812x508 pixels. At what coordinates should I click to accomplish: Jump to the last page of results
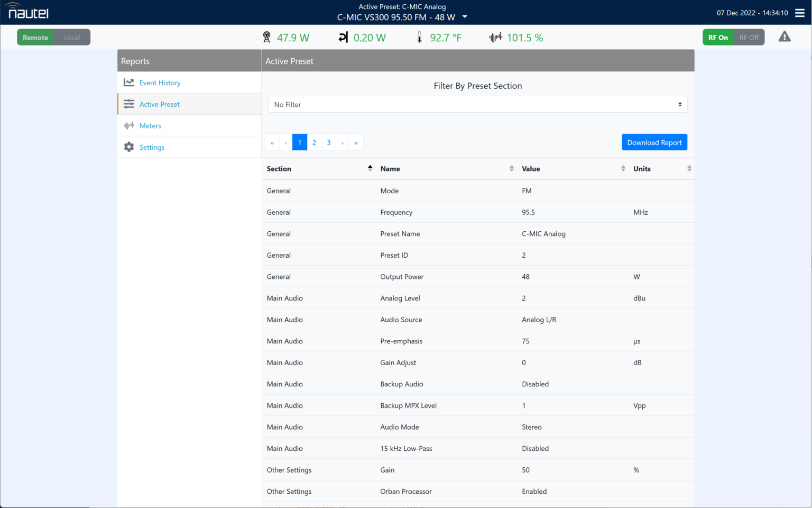coord(356,143)
